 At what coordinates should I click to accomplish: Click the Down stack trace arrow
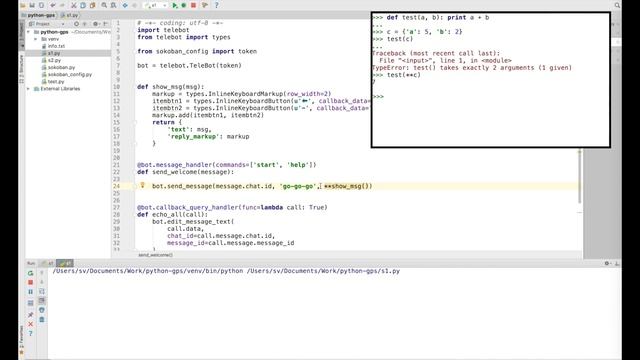pyautogui.click(x=42, y=282)
